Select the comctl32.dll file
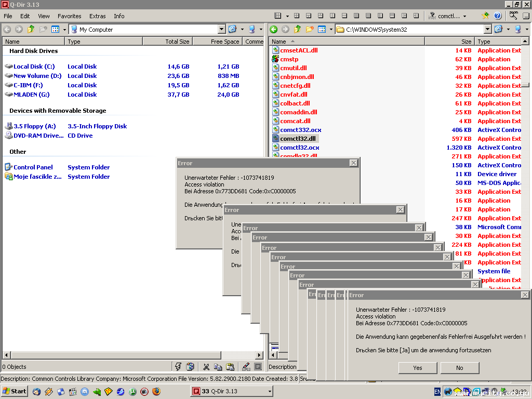Screen dimensions: 532x399 298,139
